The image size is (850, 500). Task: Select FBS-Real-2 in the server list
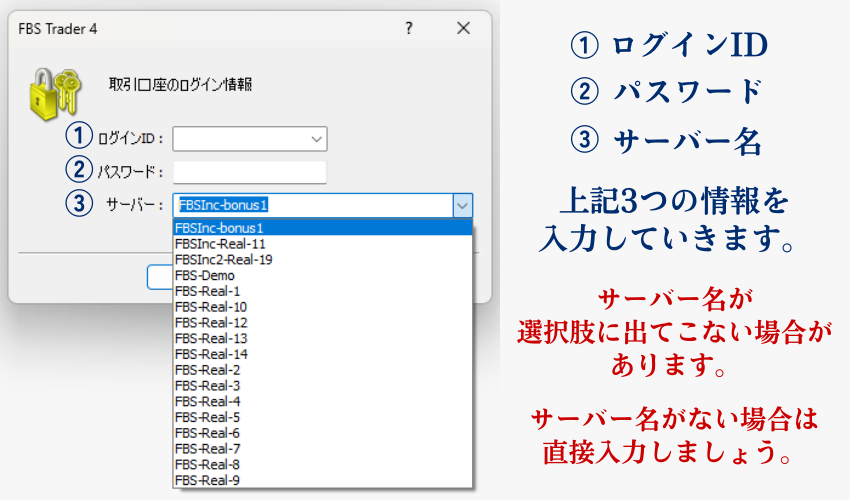click(323, 370)
